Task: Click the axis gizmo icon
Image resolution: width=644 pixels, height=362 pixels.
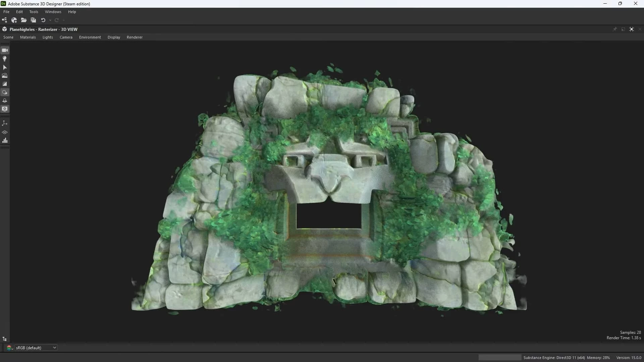Action: tap(5, 123)
